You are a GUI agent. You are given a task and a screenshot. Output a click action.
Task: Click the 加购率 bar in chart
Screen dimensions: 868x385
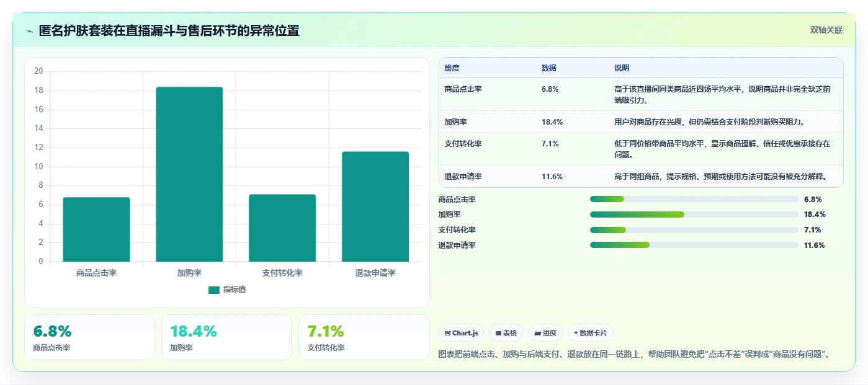[189, 174]
